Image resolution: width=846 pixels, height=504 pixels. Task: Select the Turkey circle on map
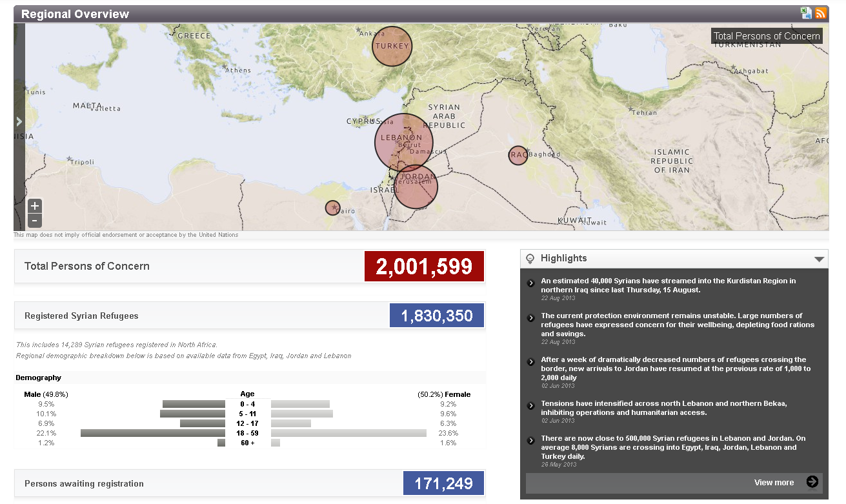(392, 46)
